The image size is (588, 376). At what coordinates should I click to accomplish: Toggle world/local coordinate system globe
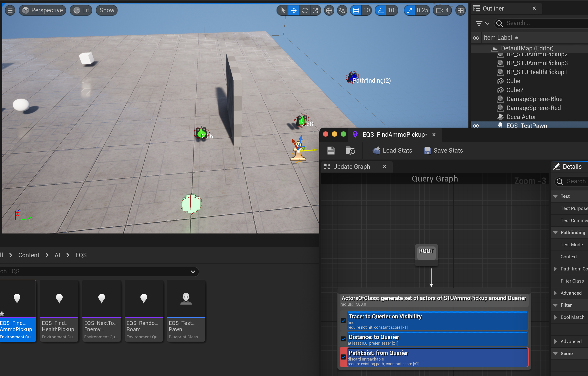tap(329, 10)
